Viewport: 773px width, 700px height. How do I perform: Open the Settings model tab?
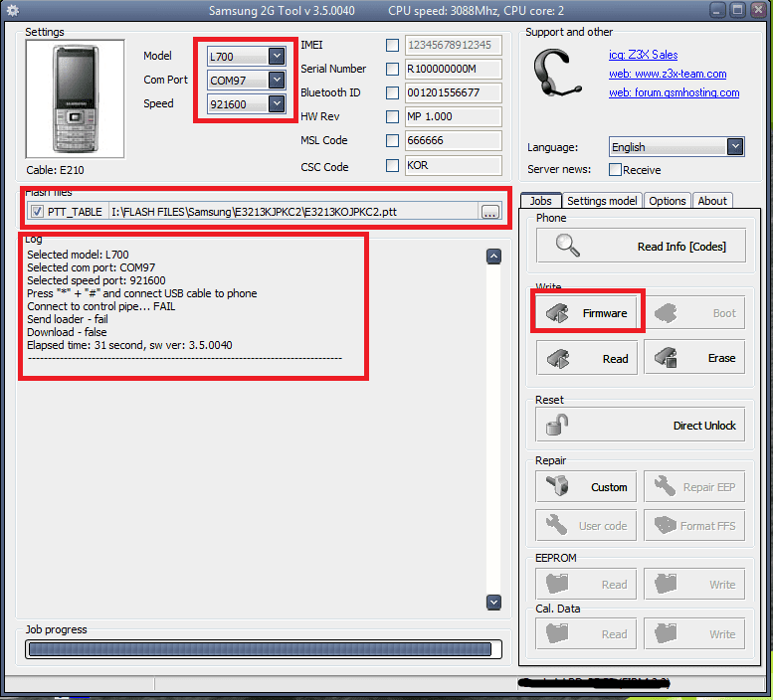(602, 201)
